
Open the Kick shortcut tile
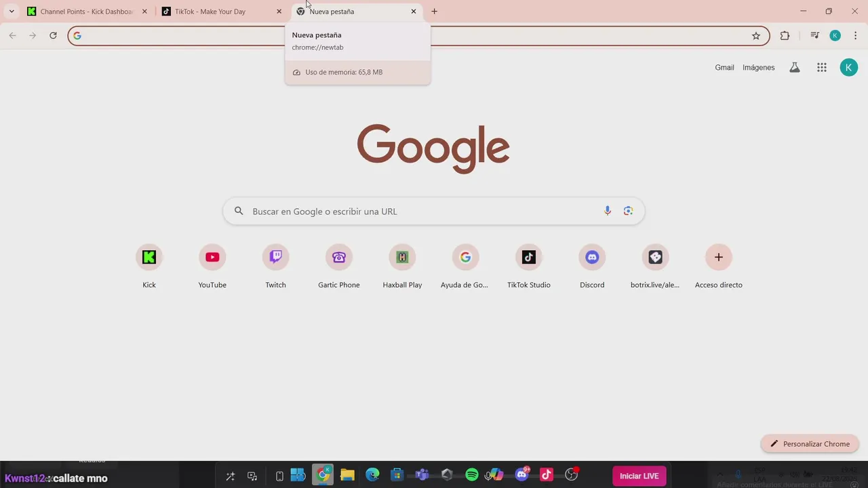(x=149, y=266)
